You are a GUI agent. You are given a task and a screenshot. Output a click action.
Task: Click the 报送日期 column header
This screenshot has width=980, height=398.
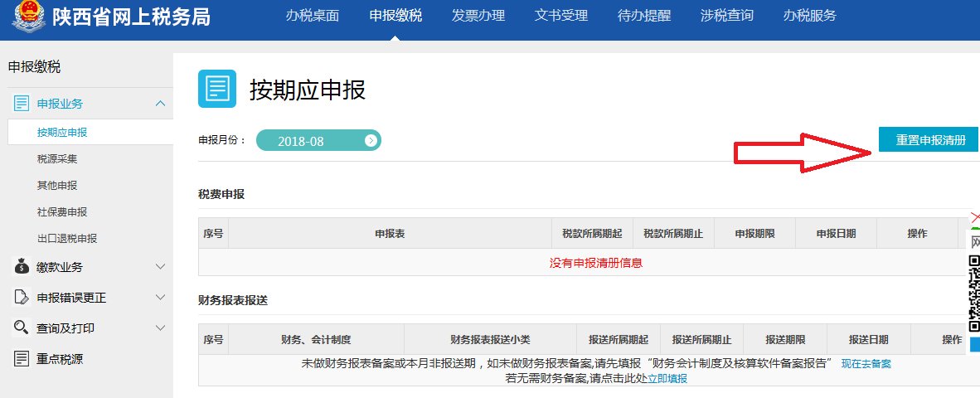tap(869, 340)
